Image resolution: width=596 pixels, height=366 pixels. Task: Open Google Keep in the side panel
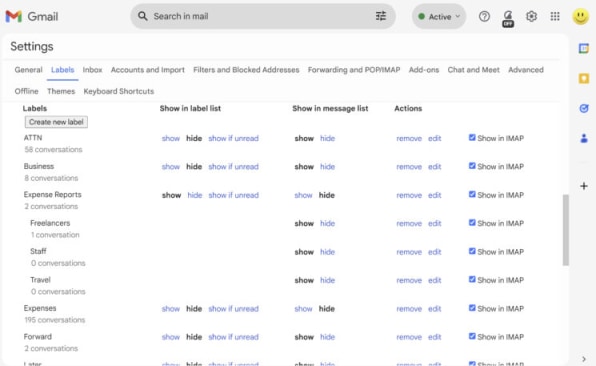coord(584,79)
